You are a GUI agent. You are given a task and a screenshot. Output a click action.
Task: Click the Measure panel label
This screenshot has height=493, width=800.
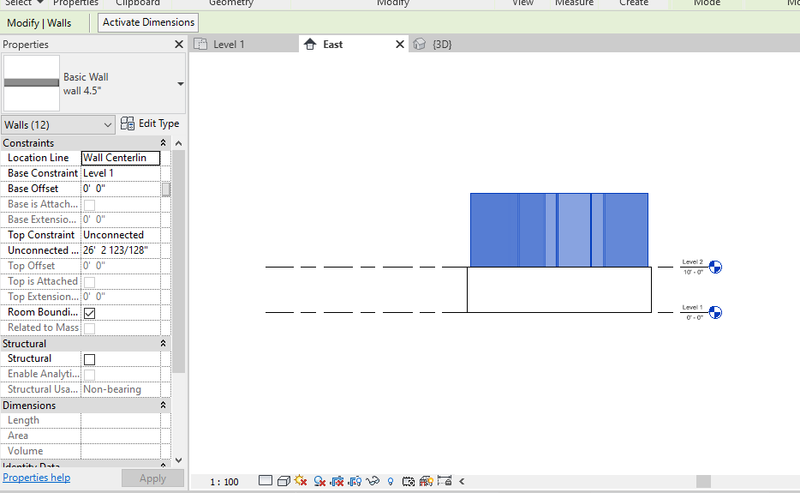coord(574,3)
